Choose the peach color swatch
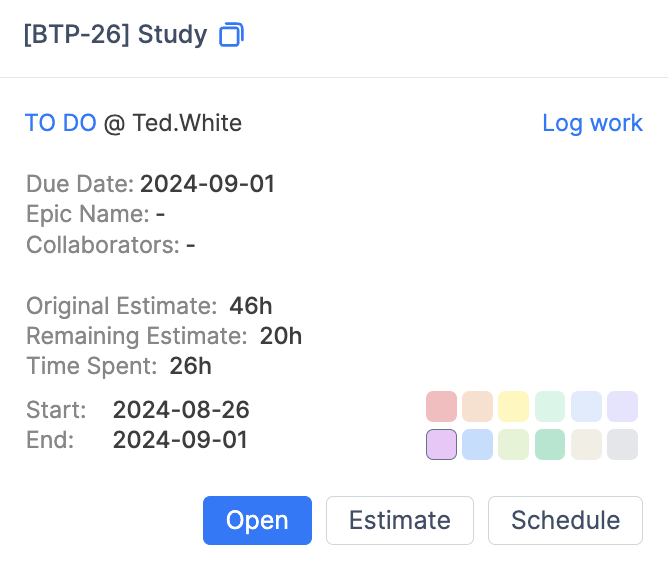 point(477,407)
